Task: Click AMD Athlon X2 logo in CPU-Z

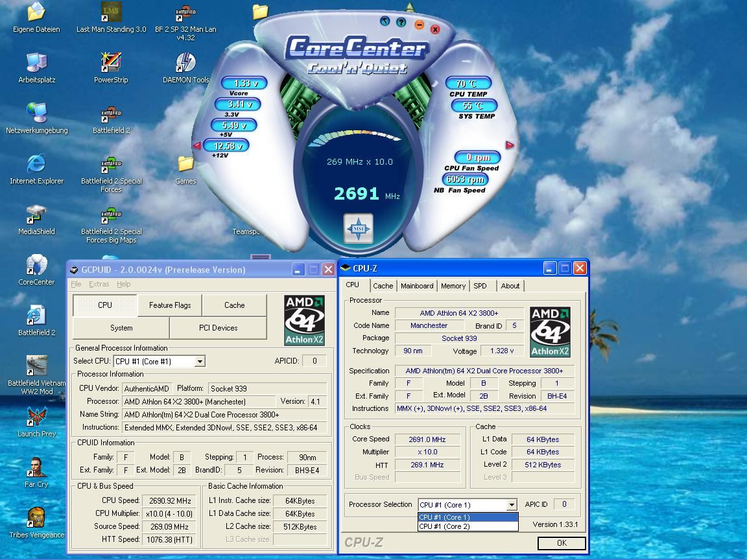Action: (x=551, y=332)
